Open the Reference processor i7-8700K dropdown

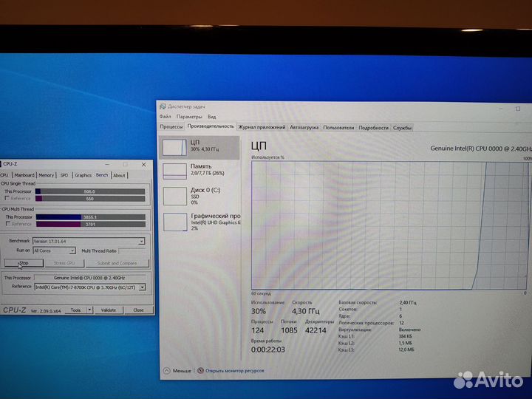click(x=142, y=287)
